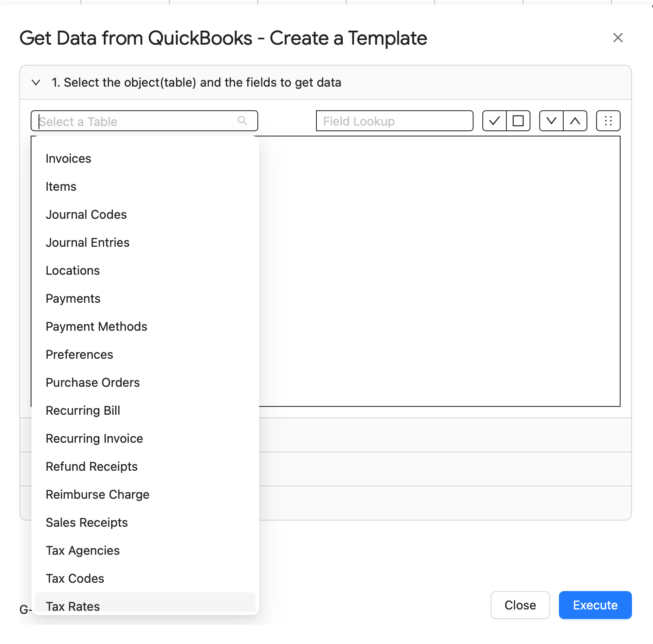Image resolution: width=653 pixels, height=644 pixels.
Task: Collapse section 1 using the chevron
Action: coord(36,82)
